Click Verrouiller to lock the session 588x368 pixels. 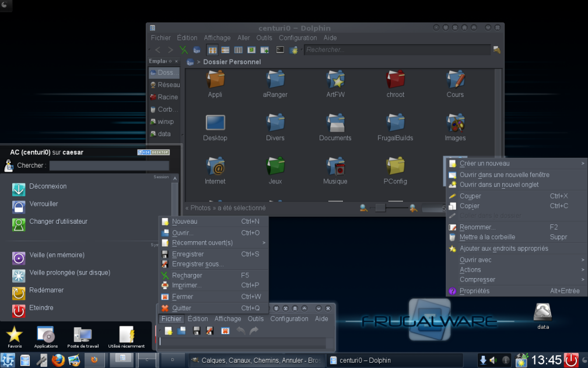[x=35, y=206]
